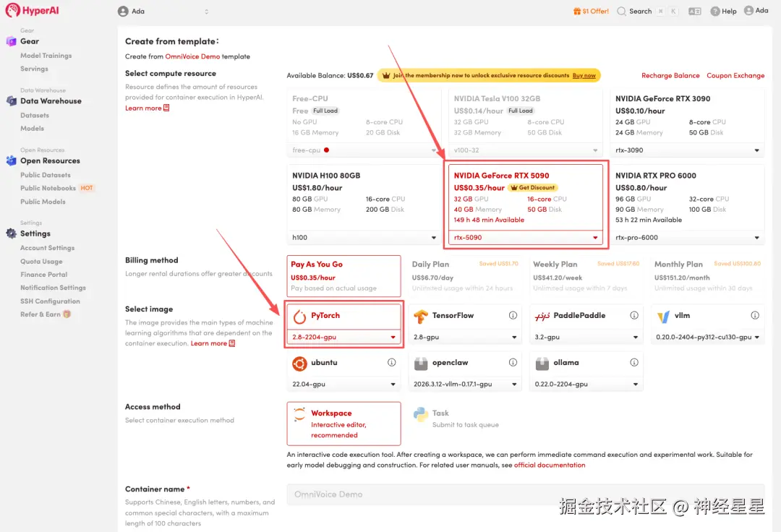Click the ubuntu logo icon
The height and width of the screenshot is (532, 781).
(299, 364)
